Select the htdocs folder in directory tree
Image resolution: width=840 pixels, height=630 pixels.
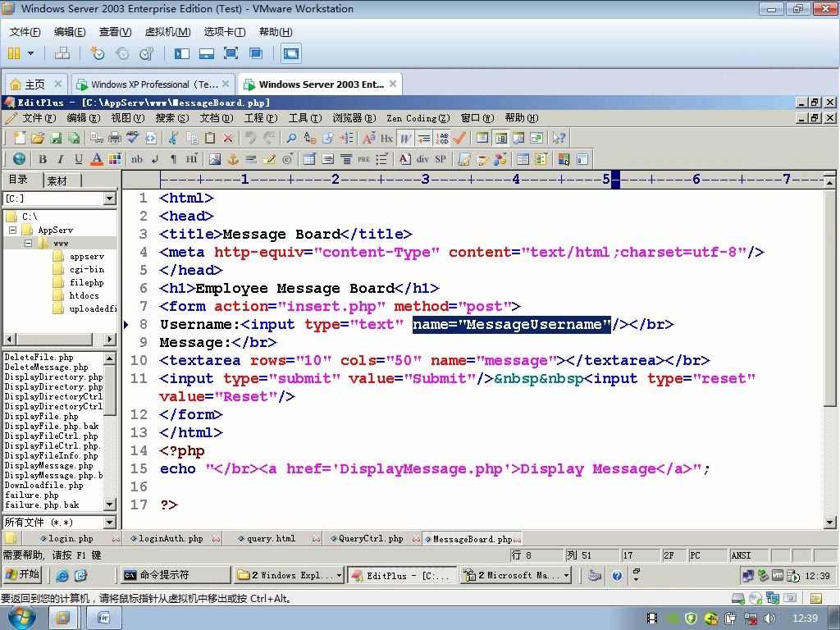point(84,295)
